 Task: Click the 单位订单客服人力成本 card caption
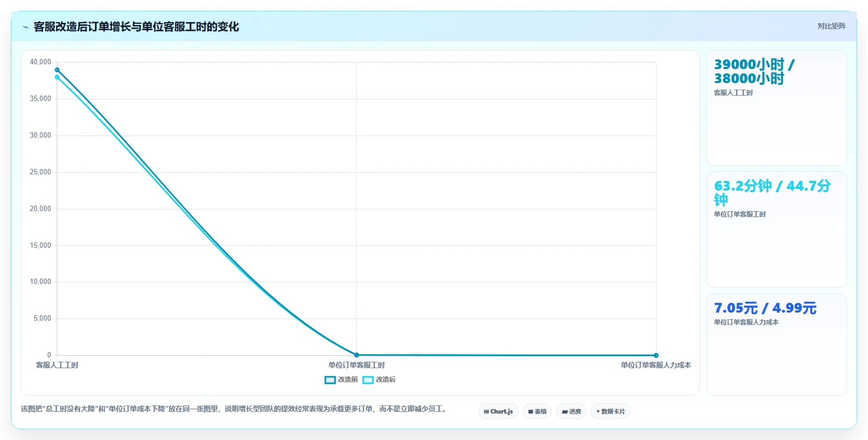click(x=746, y=322)
